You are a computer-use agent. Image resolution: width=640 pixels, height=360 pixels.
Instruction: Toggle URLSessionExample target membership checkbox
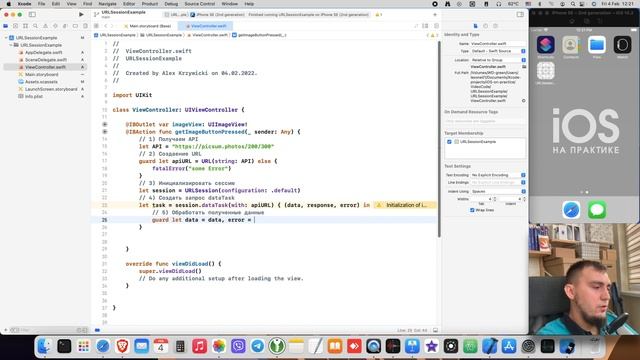click(x=449, y=142)
